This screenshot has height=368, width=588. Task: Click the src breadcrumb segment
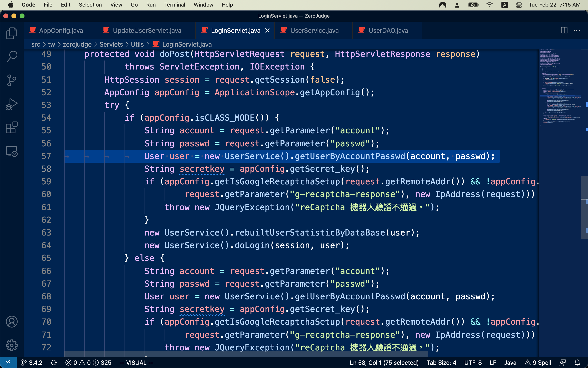(36, 44)
